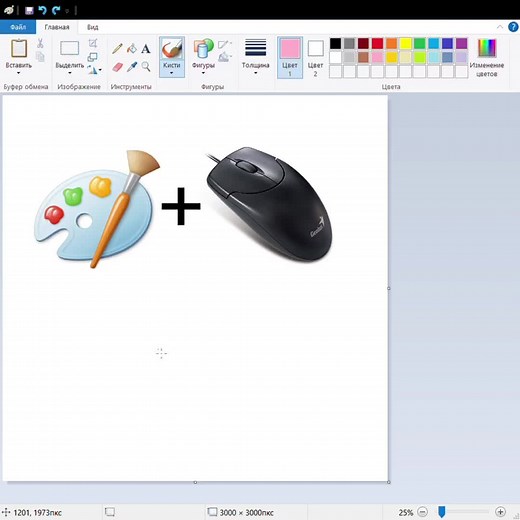Zoom out with the minus button
Image resolution: width=520 pixels, height=520 pixels.
click(x=422, y=512)
